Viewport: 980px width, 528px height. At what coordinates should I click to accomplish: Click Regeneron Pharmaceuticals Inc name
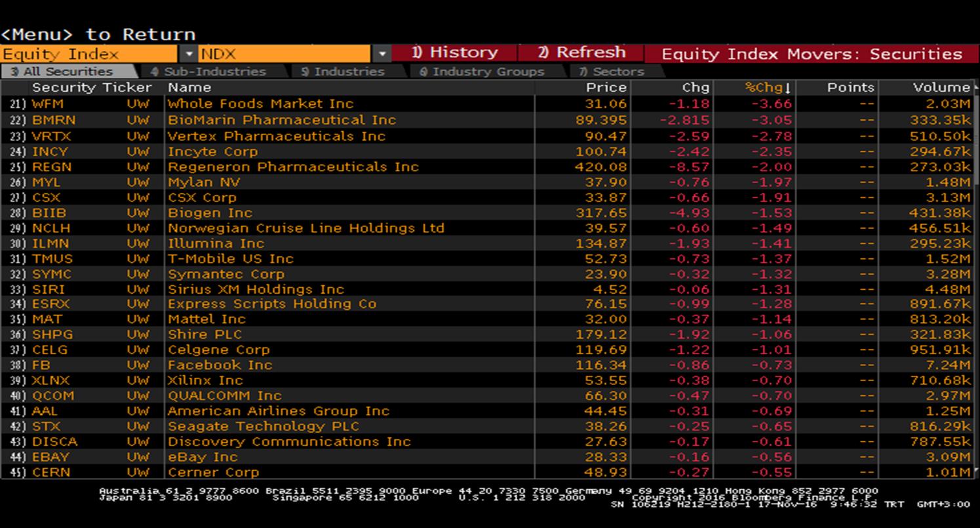[293, 167]
